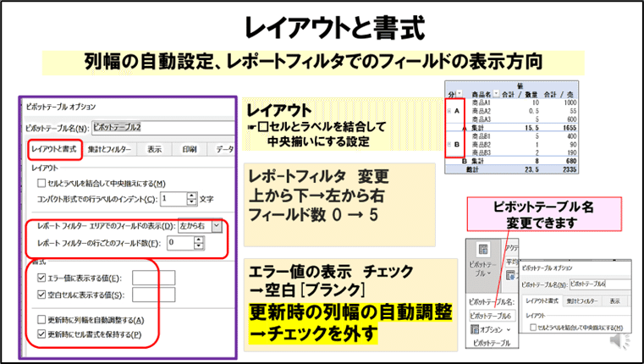The height and width of the screenshot is (364, 644).
Task: Open the オプション dropdown arrow in ribbon
Action: pos(509,330)
